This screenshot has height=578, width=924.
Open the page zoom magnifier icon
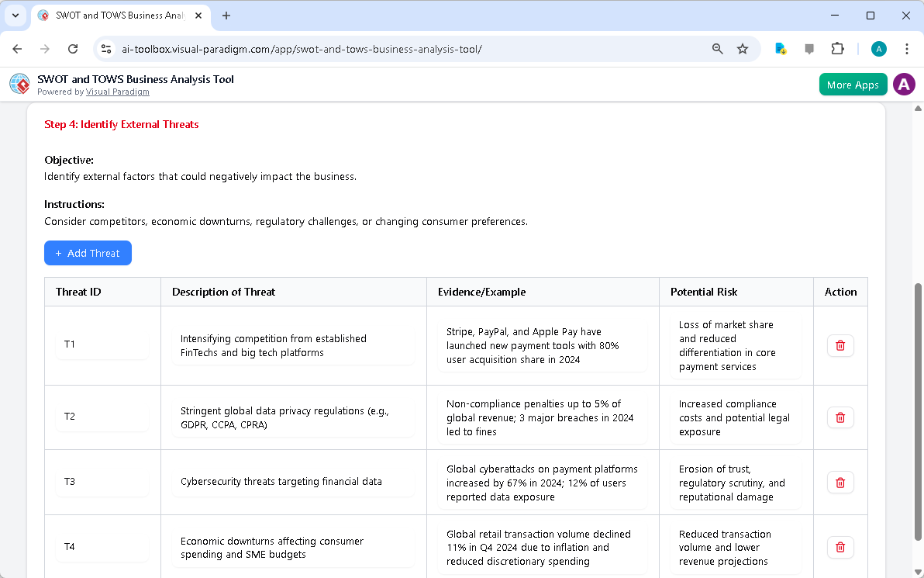(717, 48)
